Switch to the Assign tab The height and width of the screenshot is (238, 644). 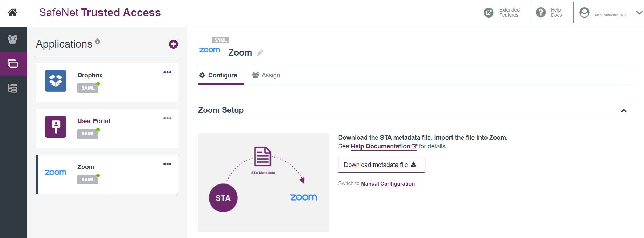click(266, 75)
